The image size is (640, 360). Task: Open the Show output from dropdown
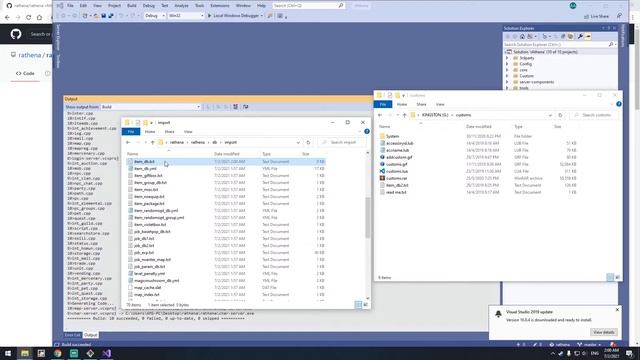pos(151,107)
